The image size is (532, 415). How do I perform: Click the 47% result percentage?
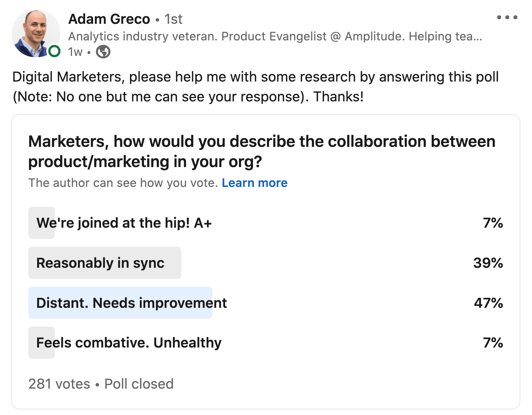pos(488,303)
